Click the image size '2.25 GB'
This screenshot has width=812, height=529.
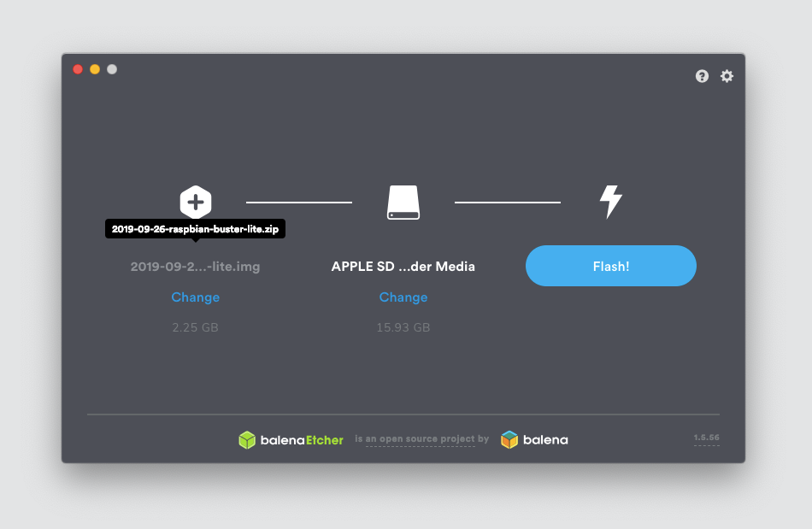(195, 327)
